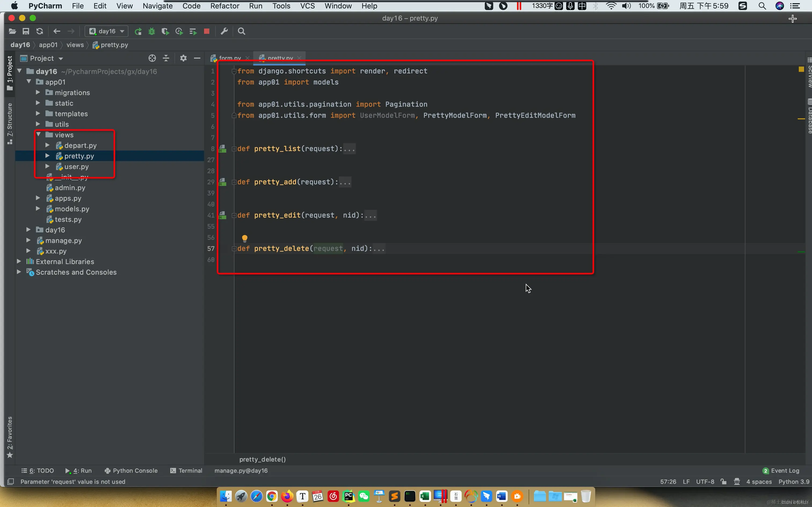This screenshot has width=812, height=507.
Task: Select models.py in project tree
Action: click(x=72, y=209)
